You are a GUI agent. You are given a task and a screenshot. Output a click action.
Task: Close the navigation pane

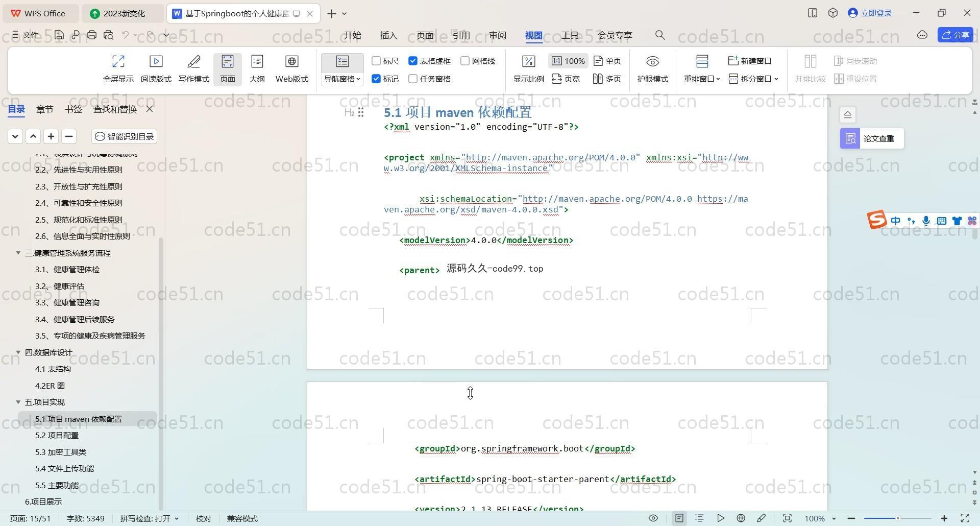point(150,109)
